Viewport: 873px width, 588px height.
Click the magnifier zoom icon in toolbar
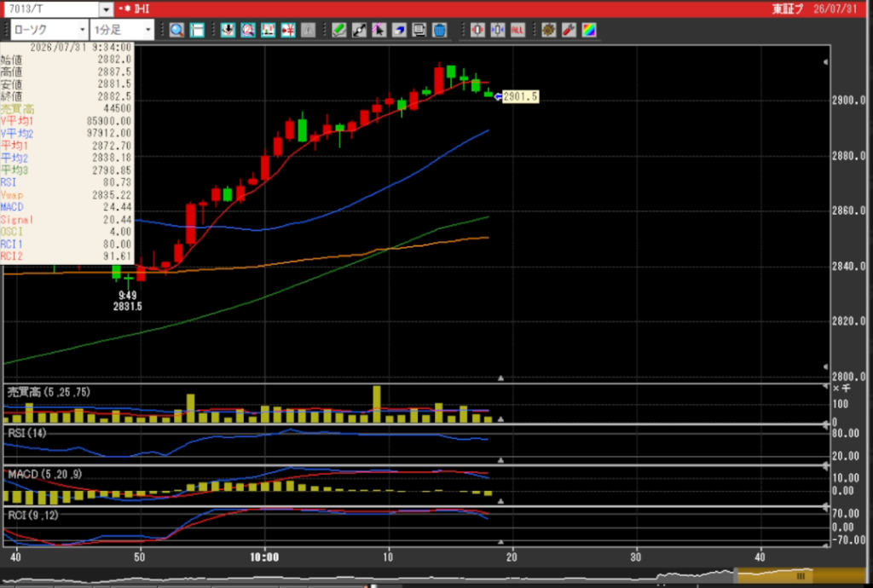[177, 30]
